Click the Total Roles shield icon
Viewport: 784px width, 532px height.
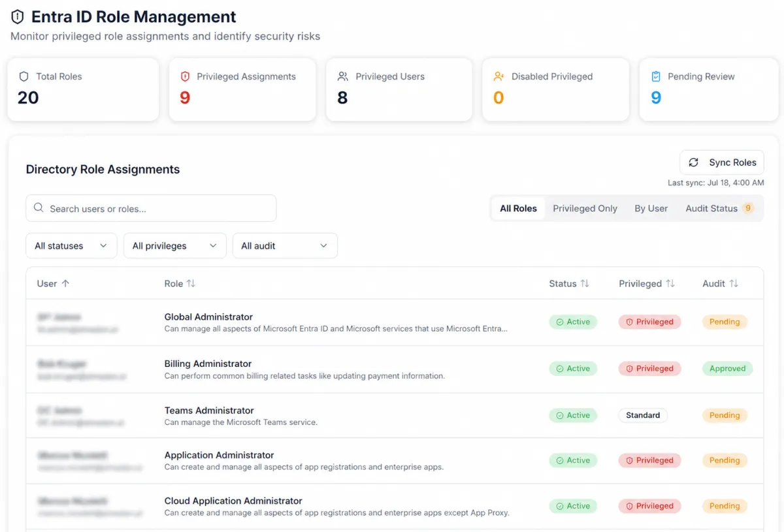tap(24, 76)
